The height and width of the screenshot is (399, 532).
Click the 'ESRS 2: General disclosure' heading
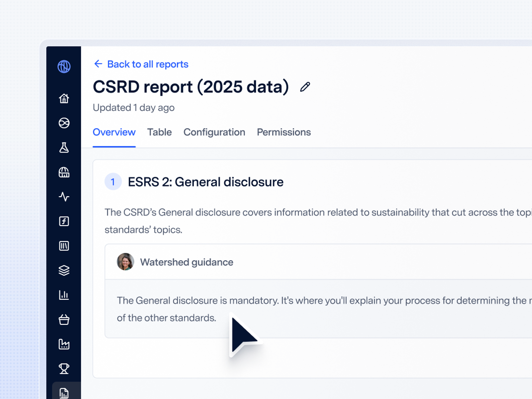206,182
